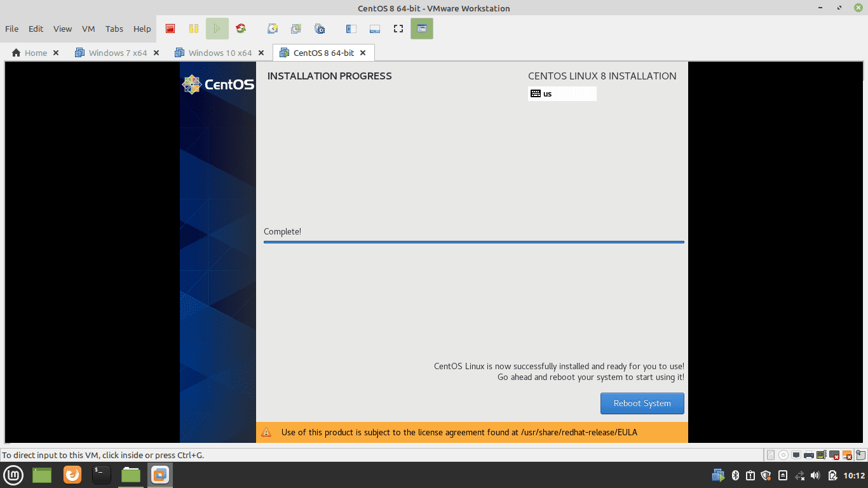Revert the VM to its previous snapshot
The width and height of the screenshot is (868, 488).
pyautogui.click(x=296, y=29)
